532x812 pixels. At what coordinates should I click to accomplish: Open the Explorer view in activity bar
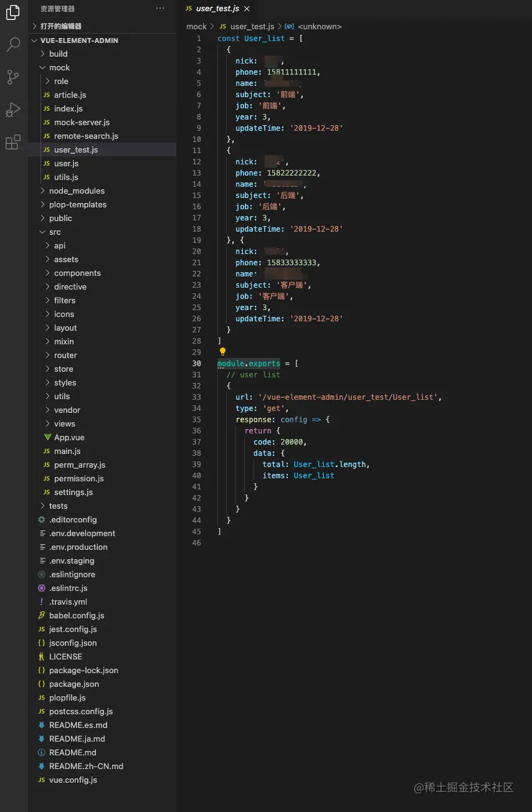[13, 12]
